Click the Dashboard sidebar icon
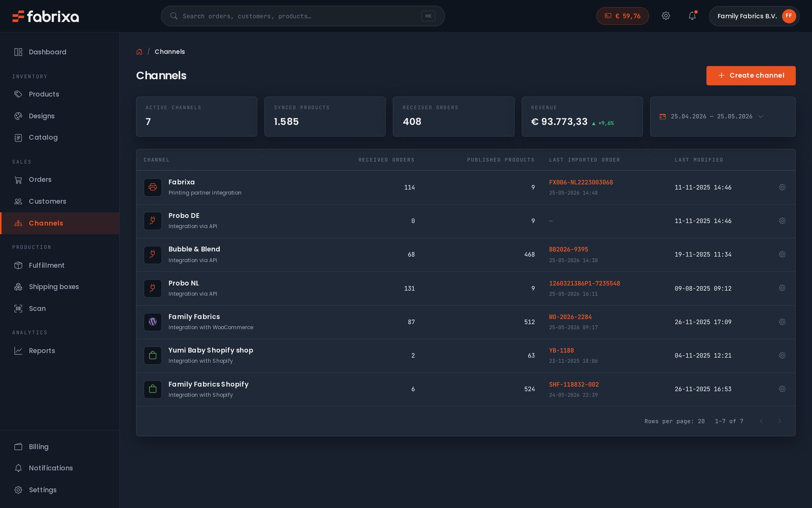Viewport: 812px width, 508px height. 18,52
